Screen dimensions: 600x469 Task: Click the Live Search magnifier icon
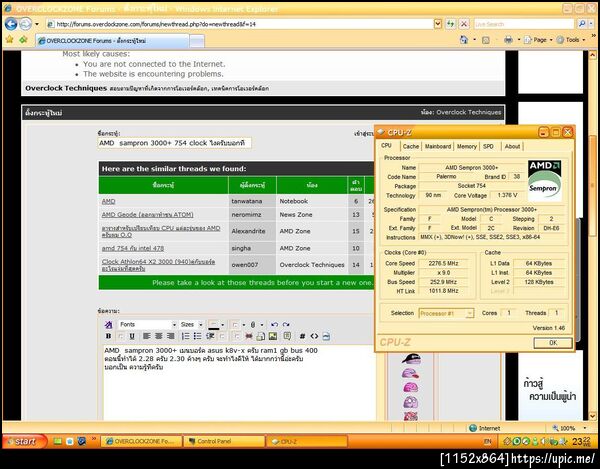coord(582,24)
